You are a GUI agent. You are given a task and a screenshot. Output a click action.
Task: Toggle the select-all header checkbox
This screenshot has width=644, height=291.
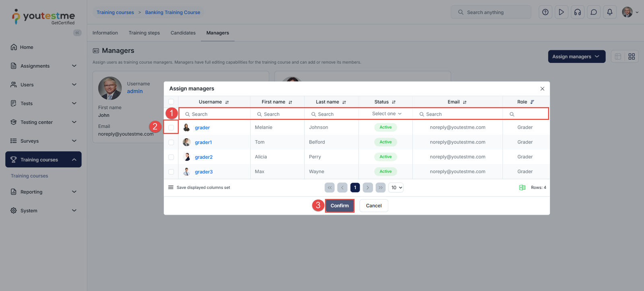pyautogui.click(x=171, y=102)
